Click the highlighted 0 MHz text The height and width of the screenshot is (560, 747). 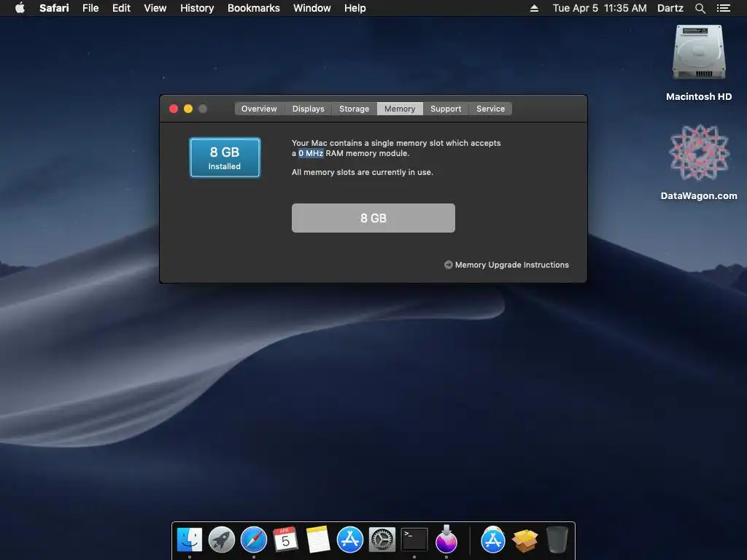tap(311, 153)
